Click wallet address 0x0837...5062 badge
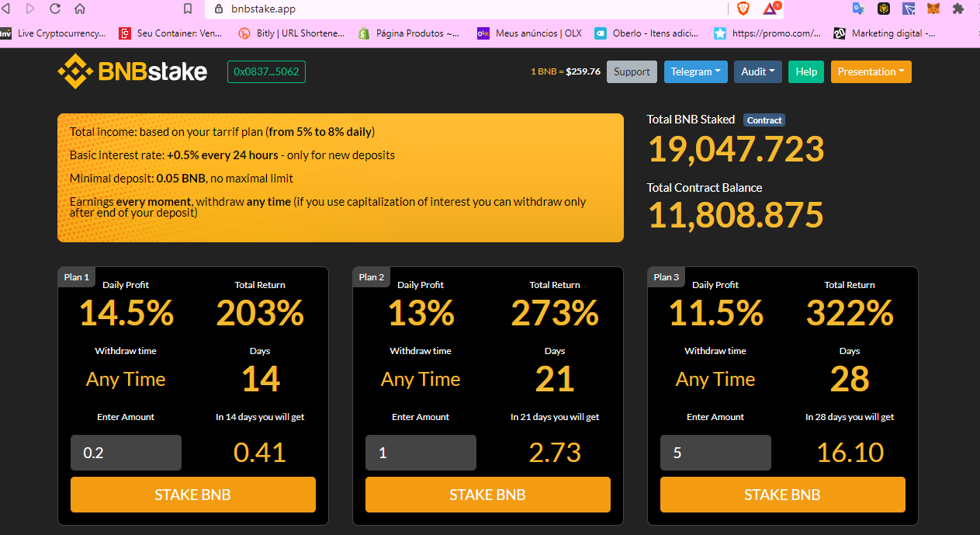This screenshot has height=535, width=980. pyautogui.click(x=266, y=71)
